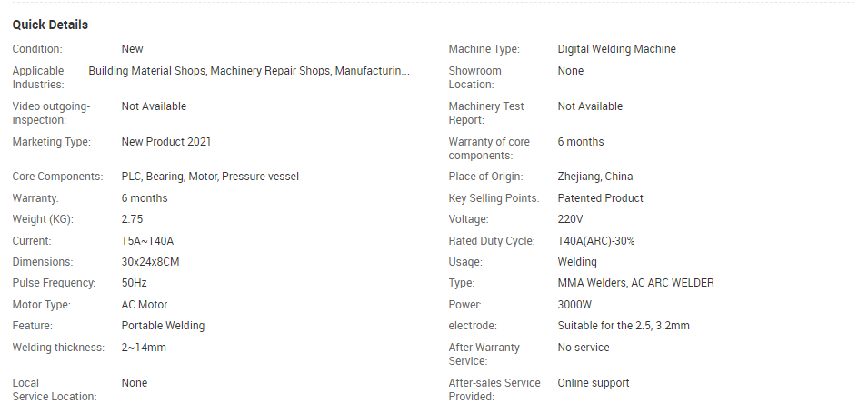The width and height of the screenshot is (868, 414).
Task: Click Suitable for the 2.5, 3.2mm text
Action: pyautogui.click(x=624, y=326)
